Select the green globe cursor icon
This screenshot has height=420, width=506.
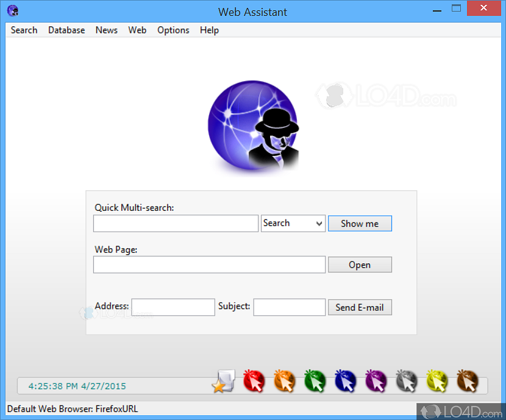pos(315,380)
